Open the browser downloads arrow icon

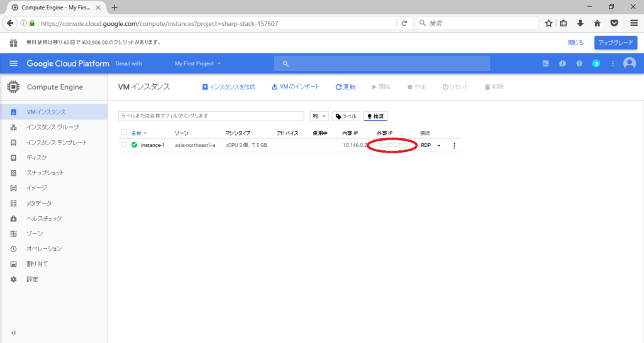(x=580, y=23)
